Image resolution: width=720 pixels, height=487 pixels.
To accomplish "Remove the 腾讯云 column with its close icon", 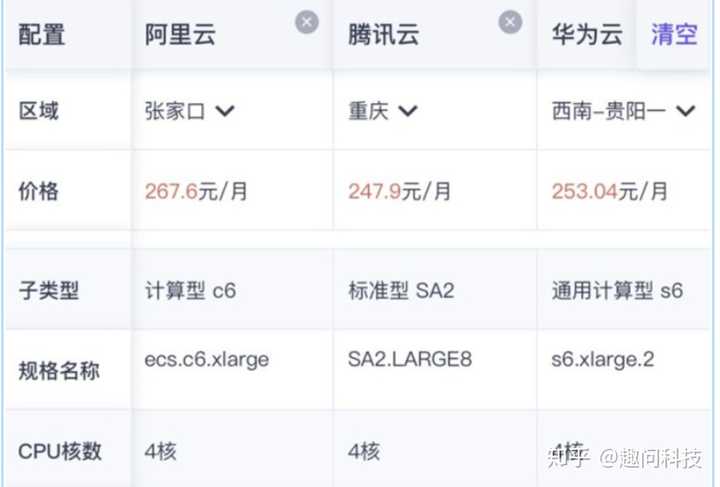I will pos(510,21).
